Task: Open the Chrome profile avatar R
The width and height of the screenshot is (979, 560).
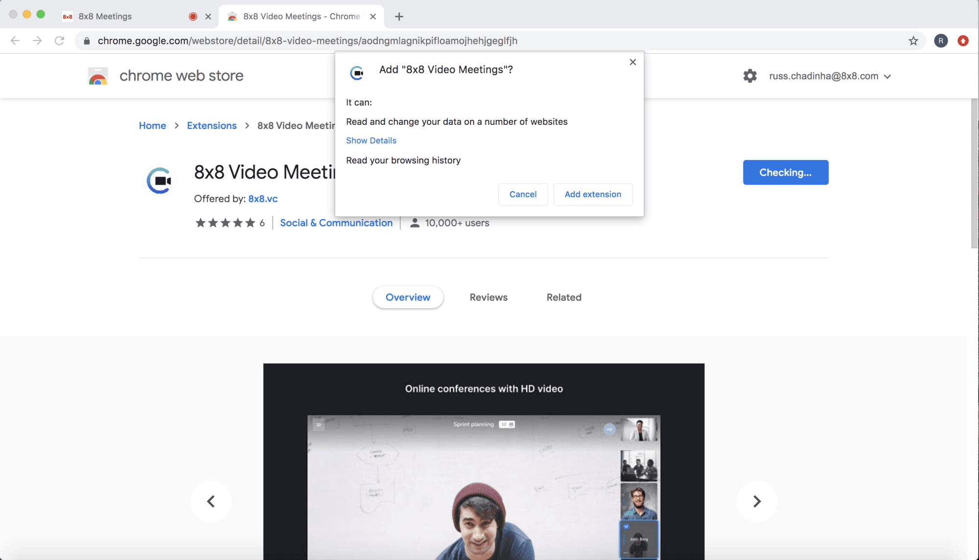Action: pos(941,41)
